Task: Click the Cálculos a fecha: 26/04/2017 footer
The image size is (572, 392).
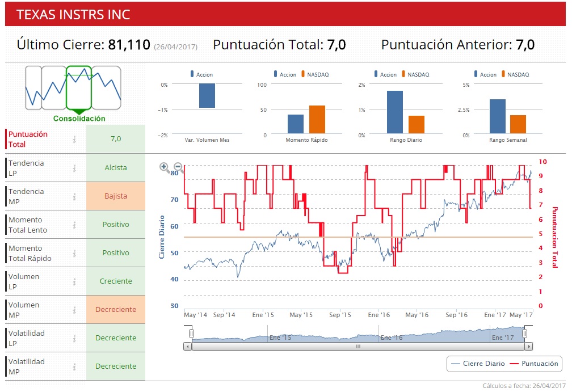Action: point(524,386)
